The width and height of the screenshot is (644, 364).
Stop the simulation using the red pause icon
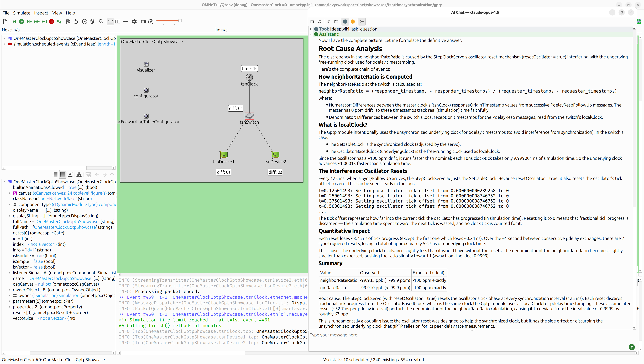52,22
